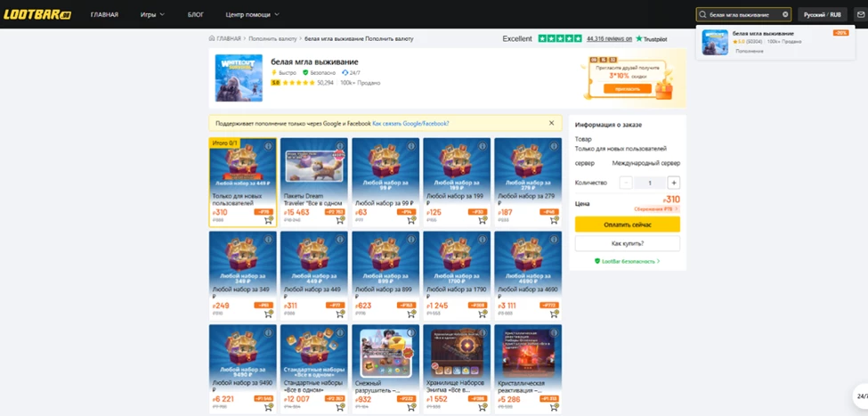Increase quantity with plus button
This screenshot has height=416, width=868.
[673, 183]
